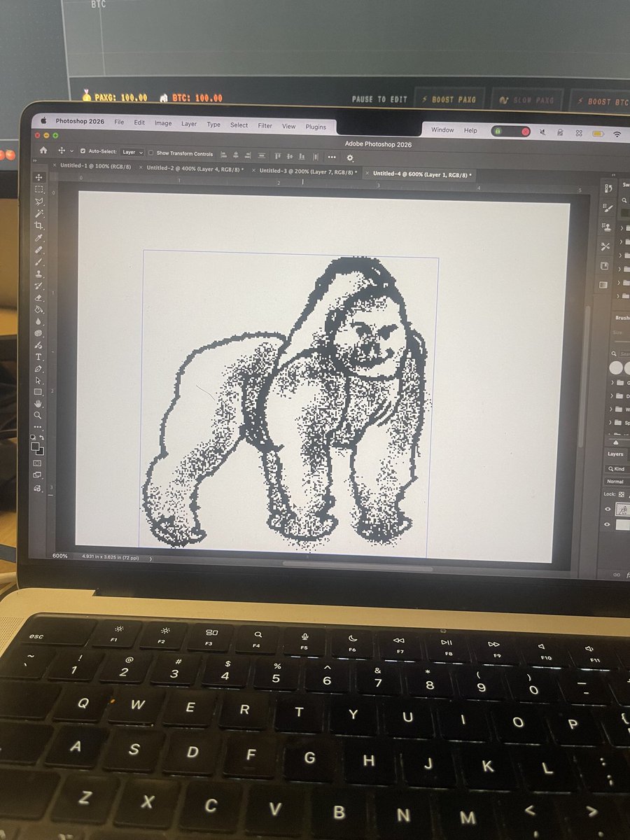Select the Magic Wand tool

pyautogui.click(x=38, y=213)
